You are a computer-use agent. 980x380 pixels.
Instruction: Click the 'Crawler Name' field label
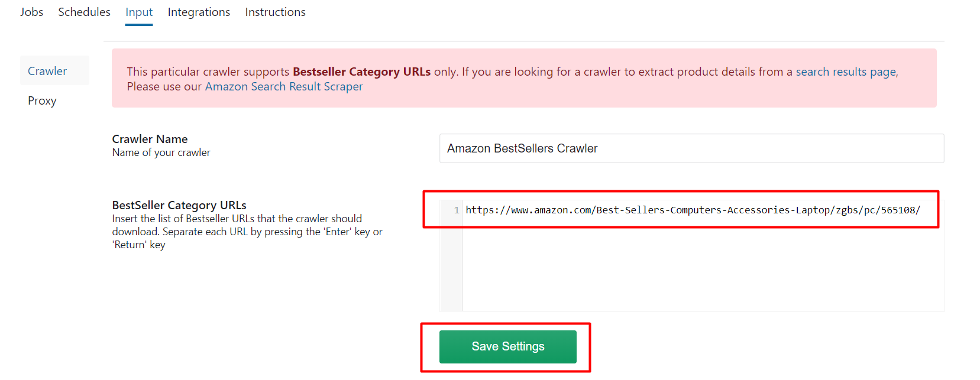pyautogui.click(x=150, y=139)
